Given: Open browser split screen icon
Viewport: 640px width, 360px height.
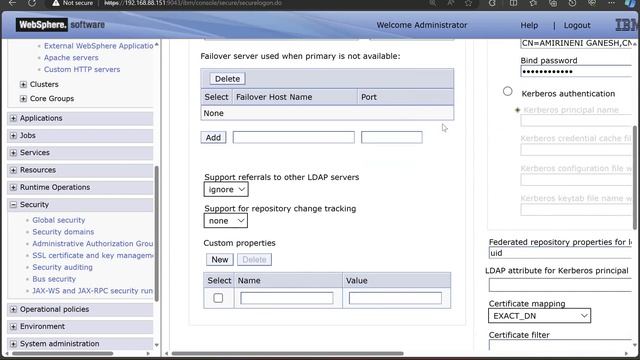Looking at the screenshot, I should 513,3.
